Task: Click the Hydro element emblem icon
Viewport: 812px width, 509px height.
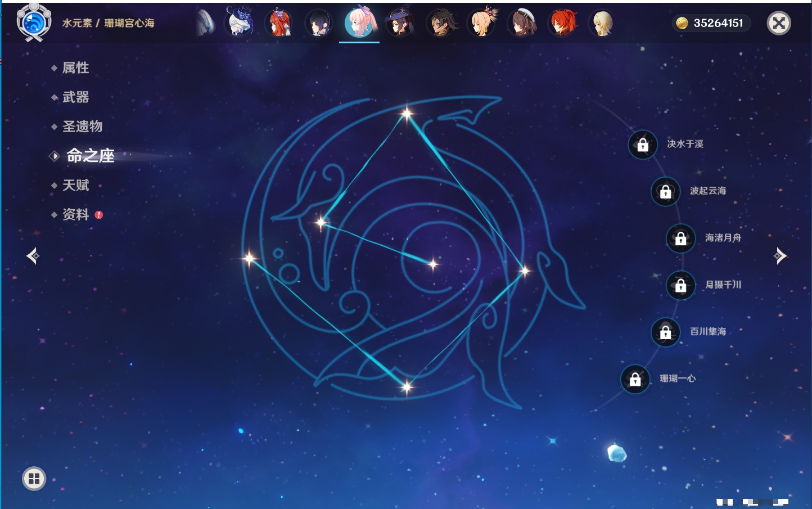Action: point(34,22)
